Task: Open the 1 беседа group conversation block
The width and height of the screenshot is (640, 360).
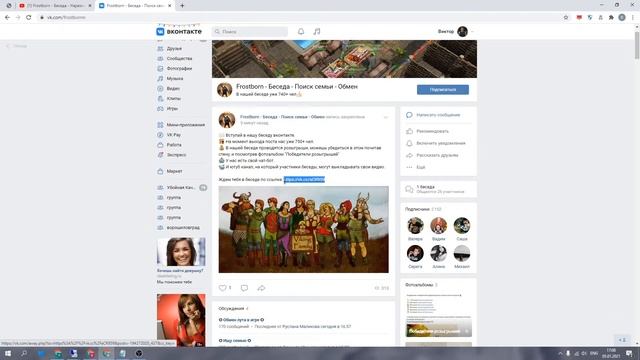Action: (x=438, y=189)
